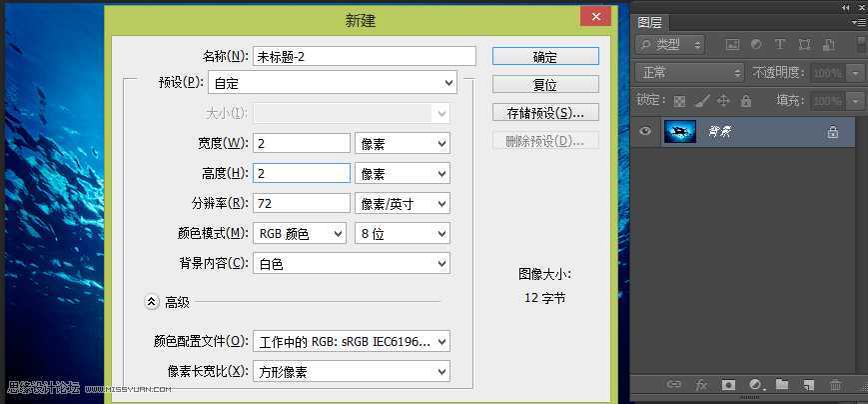868x404 pixels.
Task: Open the 预设 preset dropdown
Action: [333, 83]
